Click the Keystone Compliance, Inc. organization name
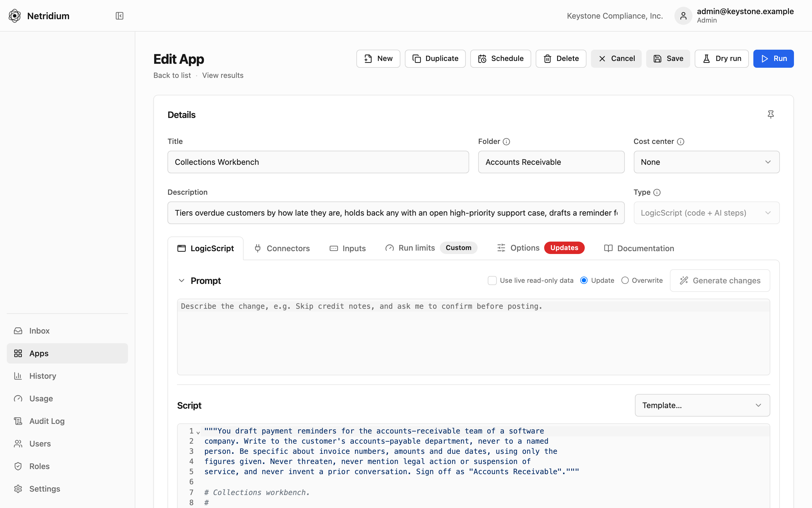Viewport: 812px width, 508px height. click(x=615, y=16)
